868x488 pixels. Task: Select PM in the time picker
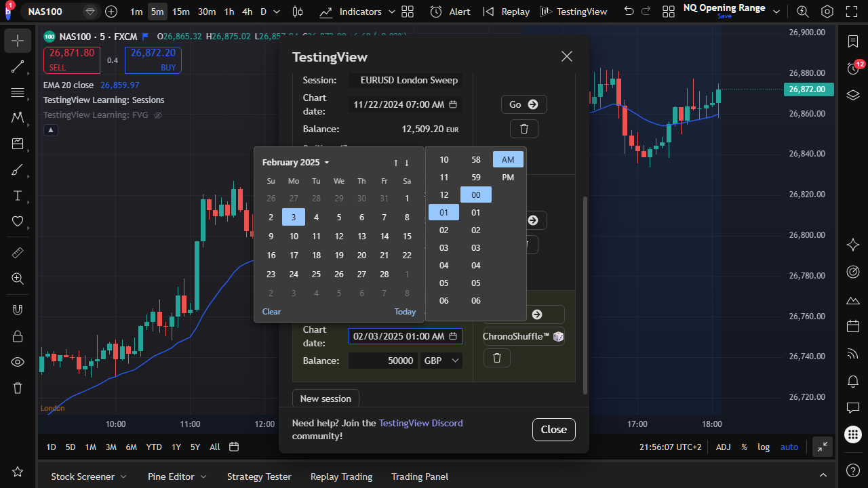point(508,178)
